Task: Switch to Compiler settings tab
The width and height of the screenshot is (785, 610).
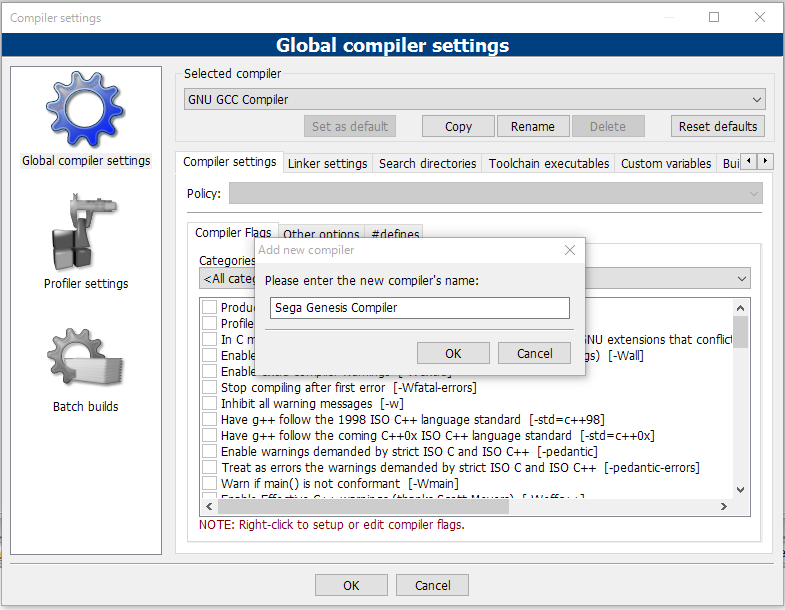Action: 229,162
